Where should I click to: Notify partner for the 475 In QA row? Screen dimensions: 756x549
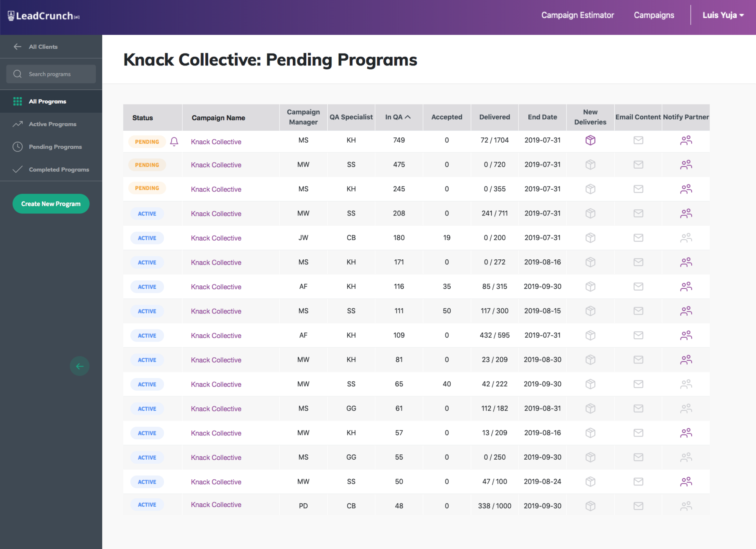click(x=686, y=165)
